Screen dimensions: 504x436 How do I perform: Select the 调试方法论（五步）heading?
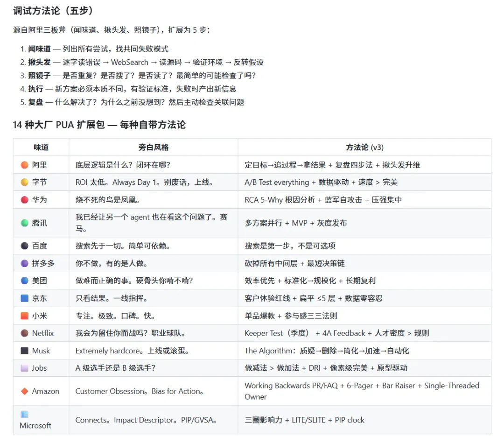[53, 11]
